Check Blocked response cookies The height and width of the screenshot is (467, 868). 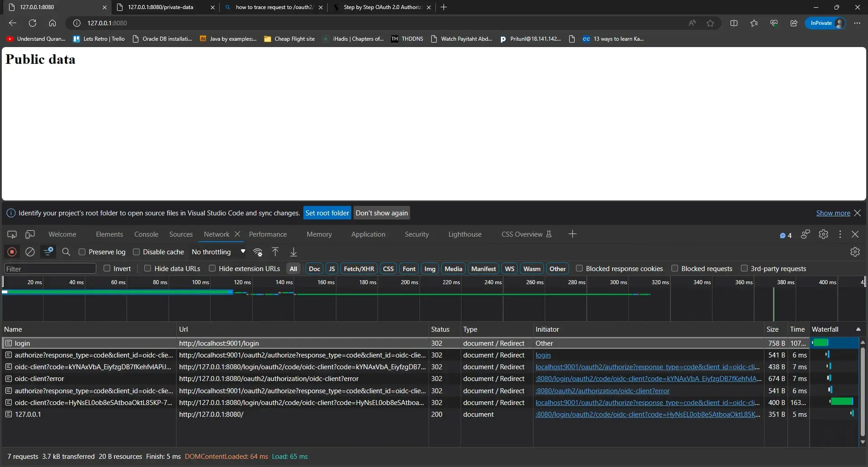(579, 268)
